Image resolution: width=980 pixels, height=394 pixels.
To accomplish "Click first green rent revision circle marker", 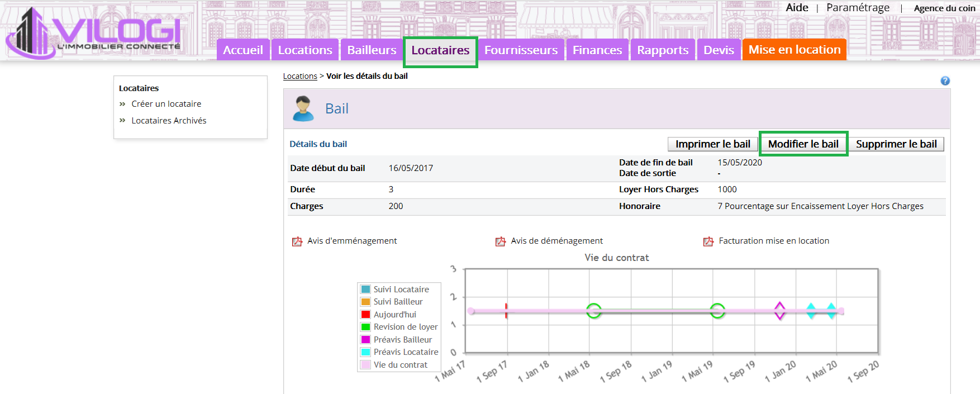I will 594,311.
